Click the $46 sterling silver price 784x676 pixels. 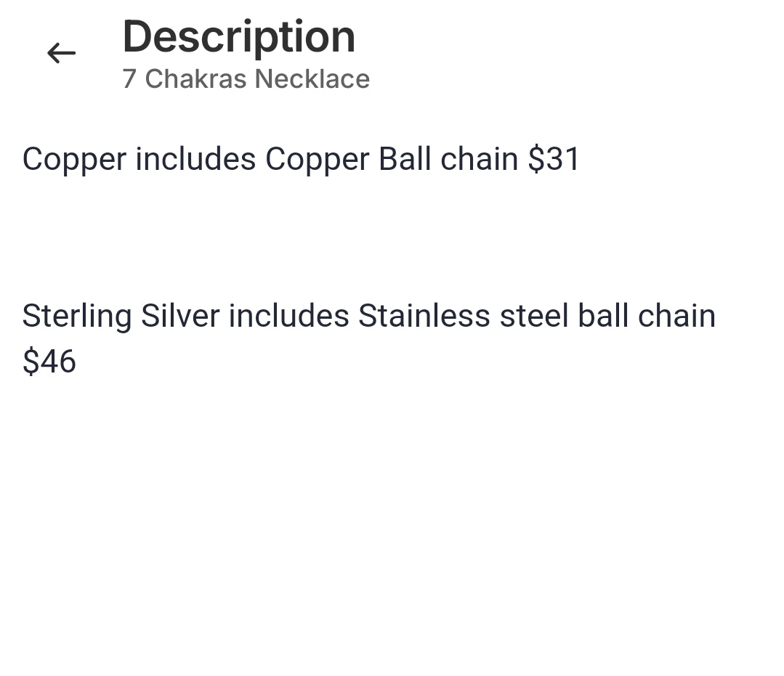click(49, 361)
